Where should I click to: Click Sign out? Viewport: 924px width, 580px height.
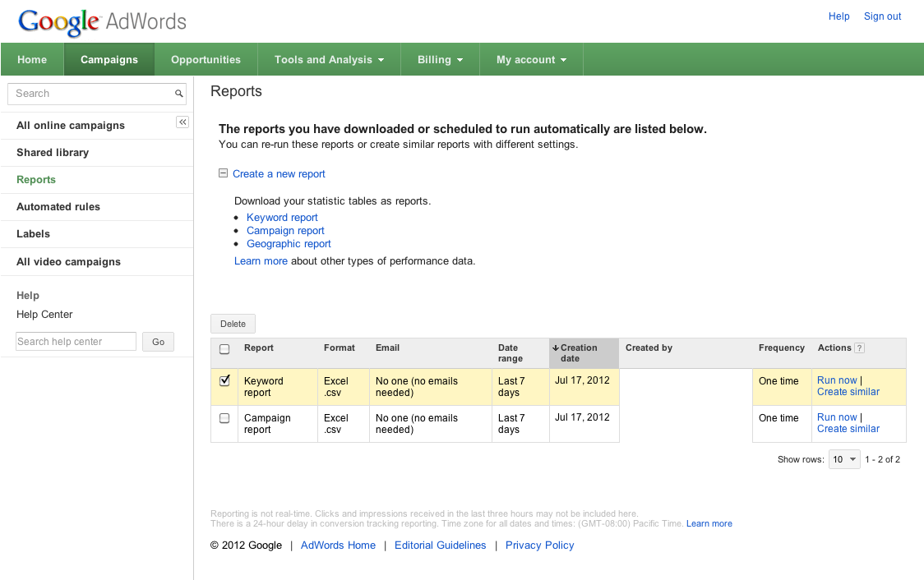[x=882, y=16]
